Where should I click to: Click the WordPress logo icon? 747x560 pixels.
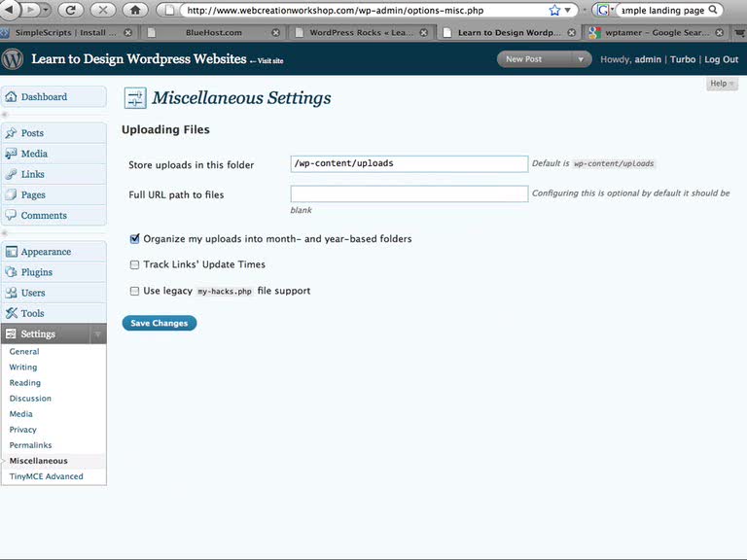click(x=13, y=58)
